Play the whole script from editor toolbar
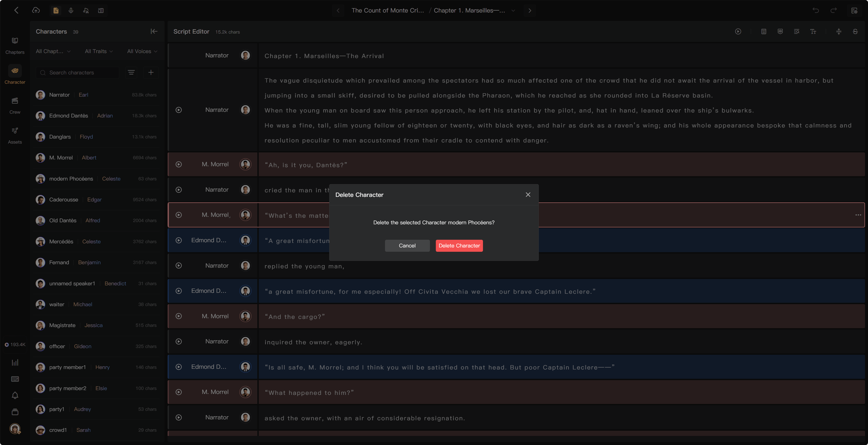This screenshot has width=868, height=445. click(738, 31)
